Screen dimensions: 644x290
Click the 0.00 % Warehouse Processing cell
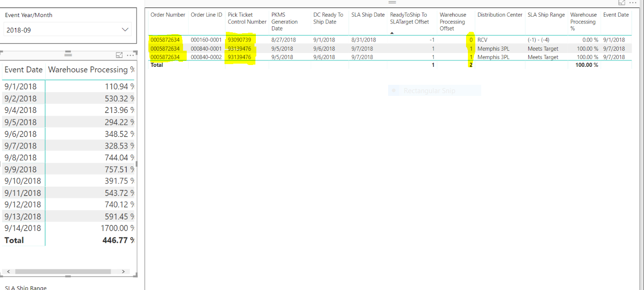pos(590,40)
